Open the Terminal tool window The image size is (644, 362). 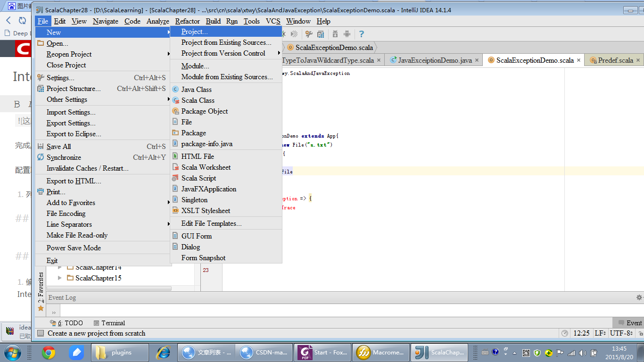tap(109, 323)
